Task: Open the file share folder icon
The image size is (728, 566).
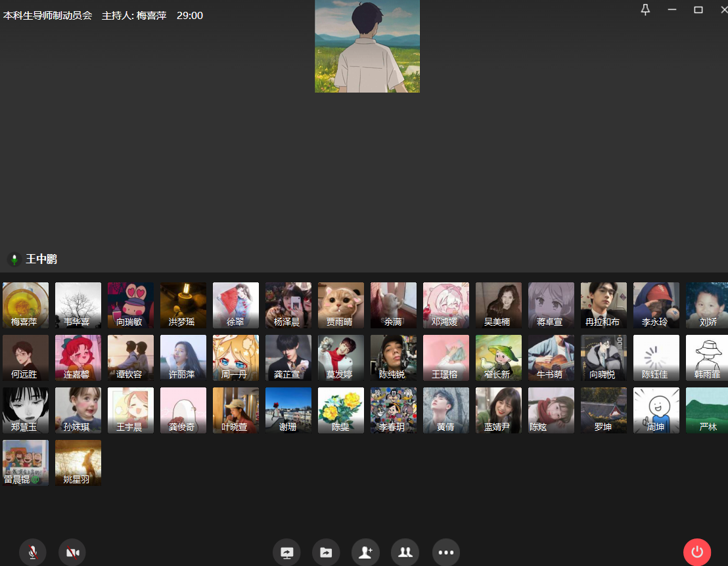Action: 326,552
